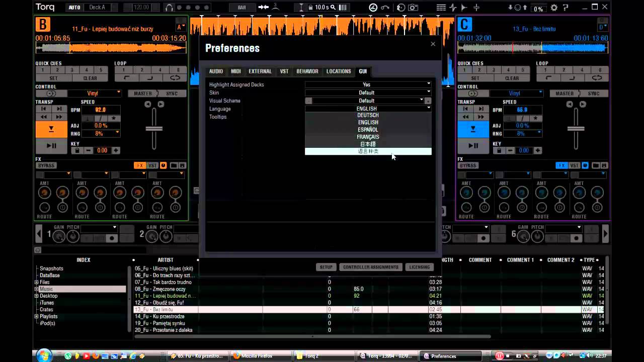Click the snapshot camera icon in top toolbar
Image resolution: width=644 pixels, height=362 pixels.
point(413,8)
